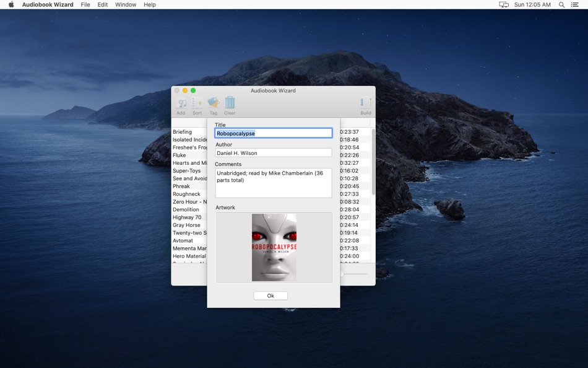The height and width of the screenshot is (368, 588).
Task: Click the 0:23:37 duration cell
Action: [349, 132]
